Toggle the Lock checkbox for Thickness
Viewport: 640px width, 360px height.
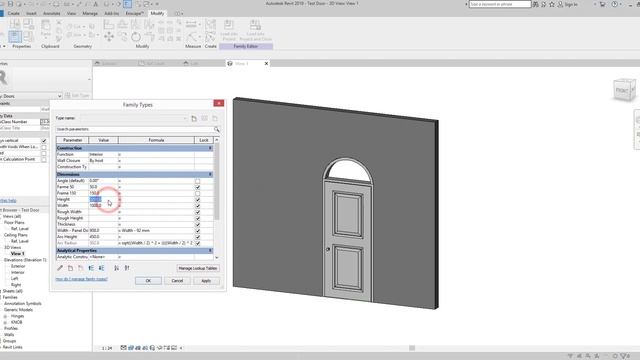(x=198, y=224)
